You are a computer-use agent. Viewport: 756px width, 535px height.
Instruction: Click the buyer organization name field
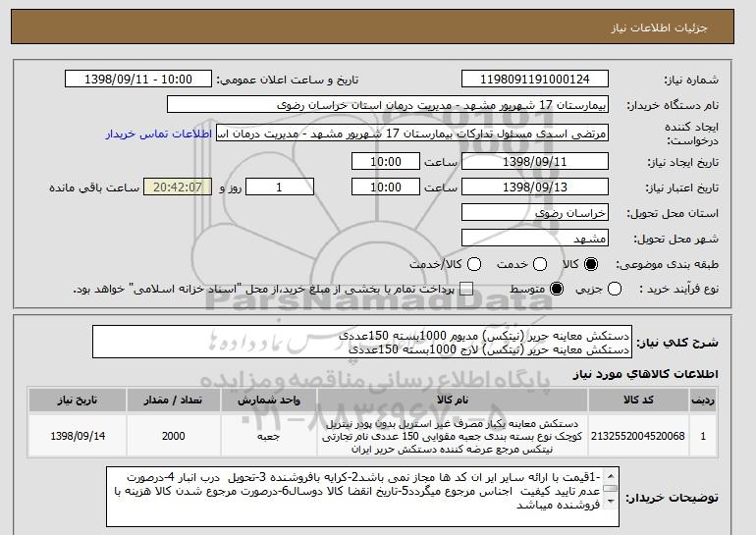point(388,105)
